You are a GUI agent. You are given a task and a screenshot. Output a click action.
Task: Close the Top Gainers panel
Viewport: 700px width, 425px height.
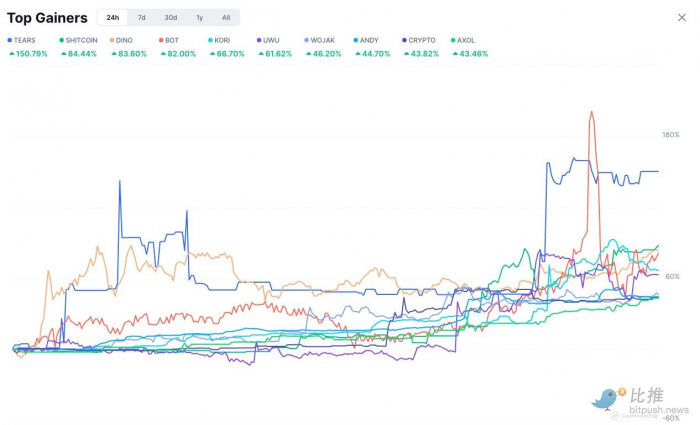(682, 17)
